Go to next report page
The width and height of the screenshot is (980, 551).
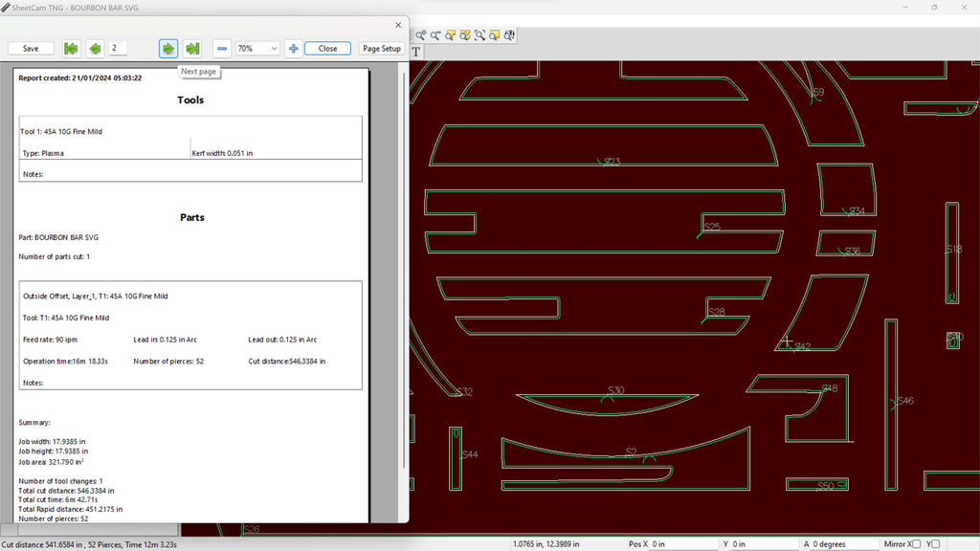click(168, 48)
